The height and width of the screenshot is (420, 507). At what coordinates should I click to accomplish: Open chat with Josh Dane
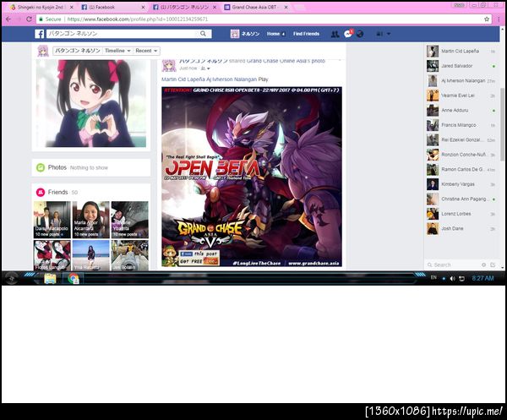(461, 228)
